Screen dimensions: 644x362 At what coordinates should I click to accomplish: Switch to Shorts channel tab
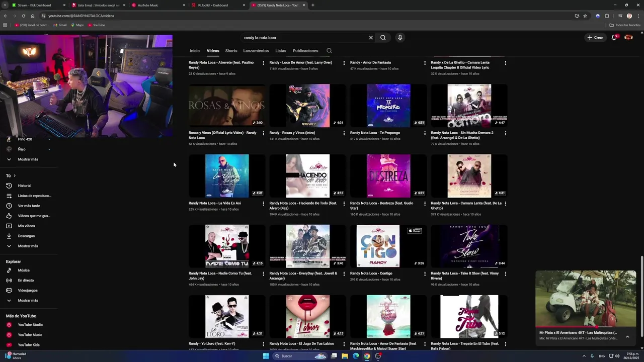click(231, 51)
